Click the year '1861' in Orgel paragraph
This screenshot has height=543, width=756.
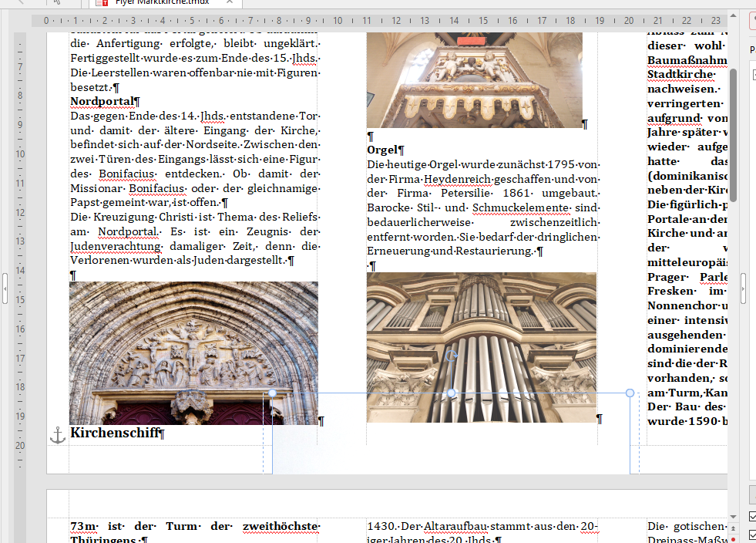pos(517,194)
